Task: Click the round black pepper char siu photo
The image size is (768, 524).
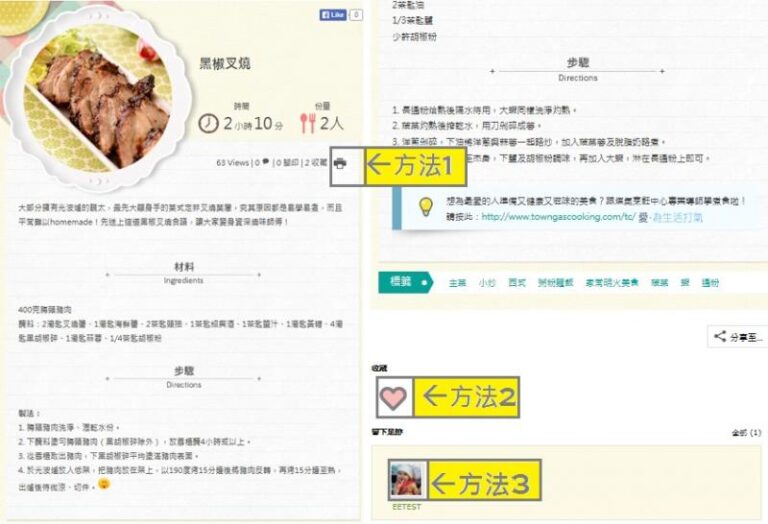Action: (98, 98)
